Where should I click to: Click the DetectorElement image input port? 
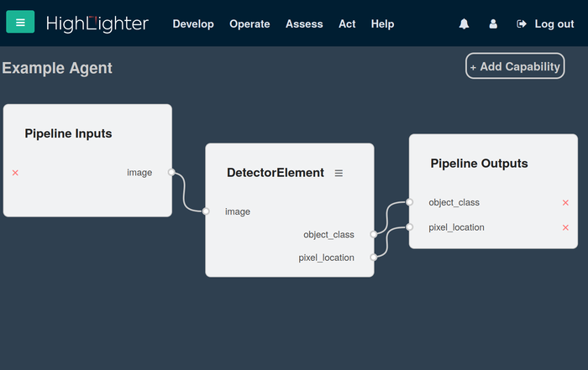click(x=206, y=211)
